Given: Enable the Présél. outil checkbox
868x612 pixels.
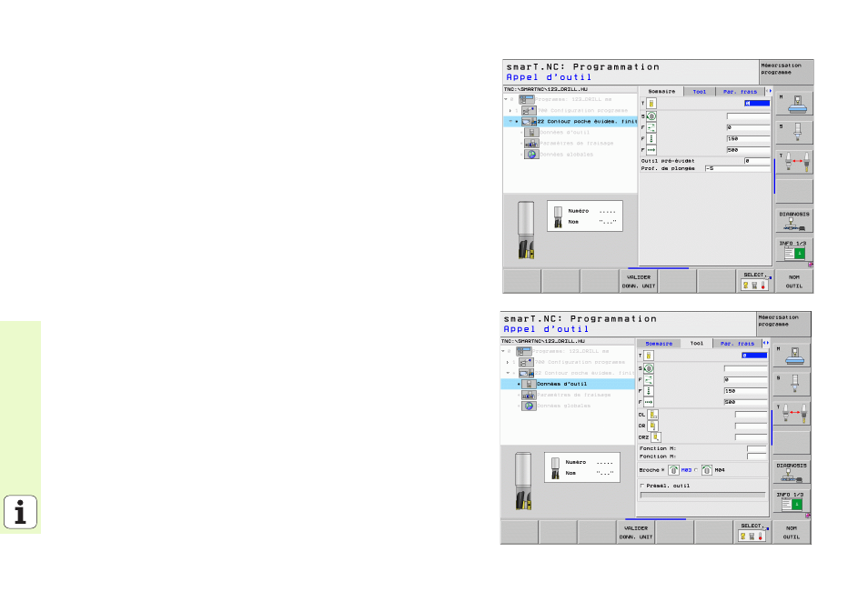Looking at the screenshot, I should 642,486.
